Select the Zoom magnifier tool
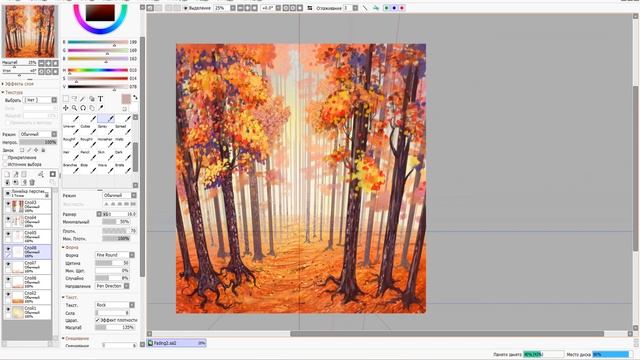 74,108
